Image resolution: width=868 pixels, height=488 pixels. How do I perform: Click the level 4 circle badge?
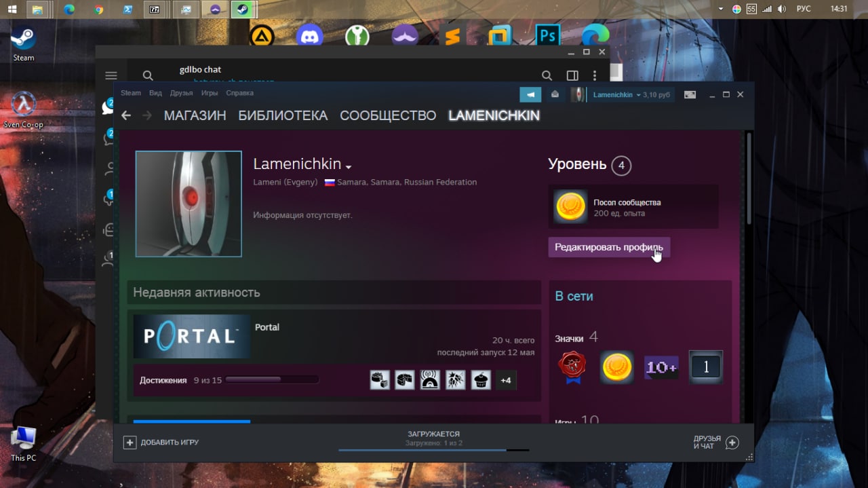620,166
